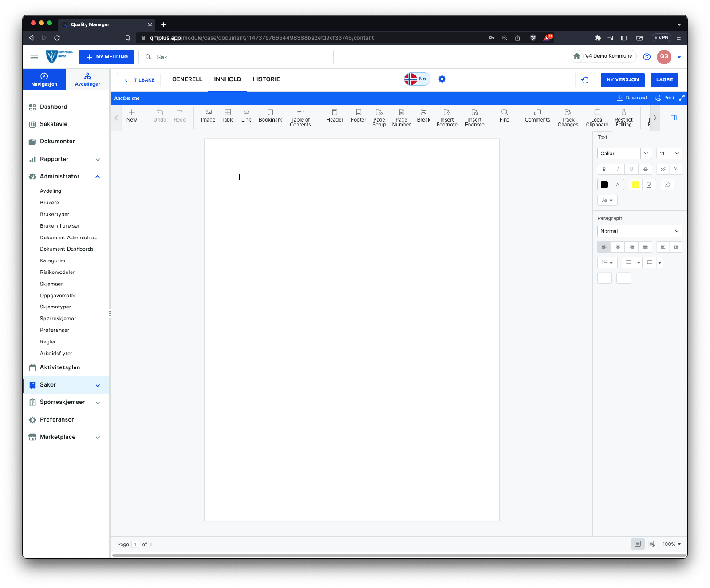Clear formatting with the eraser icon
Viewport: 710px width, 588px height.
click(x=667, y=185)
